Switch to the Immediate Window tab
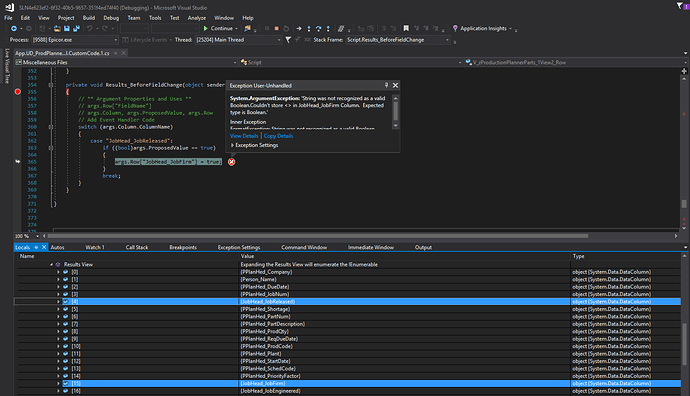 [x=371, y=247]
